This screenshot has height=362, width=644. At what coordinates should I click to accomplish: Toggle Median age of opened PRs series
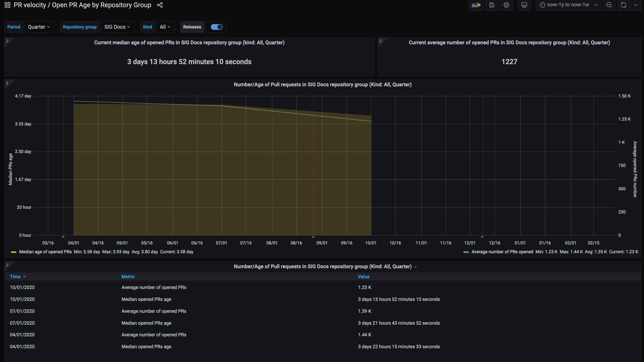click(x=45, y=252)
